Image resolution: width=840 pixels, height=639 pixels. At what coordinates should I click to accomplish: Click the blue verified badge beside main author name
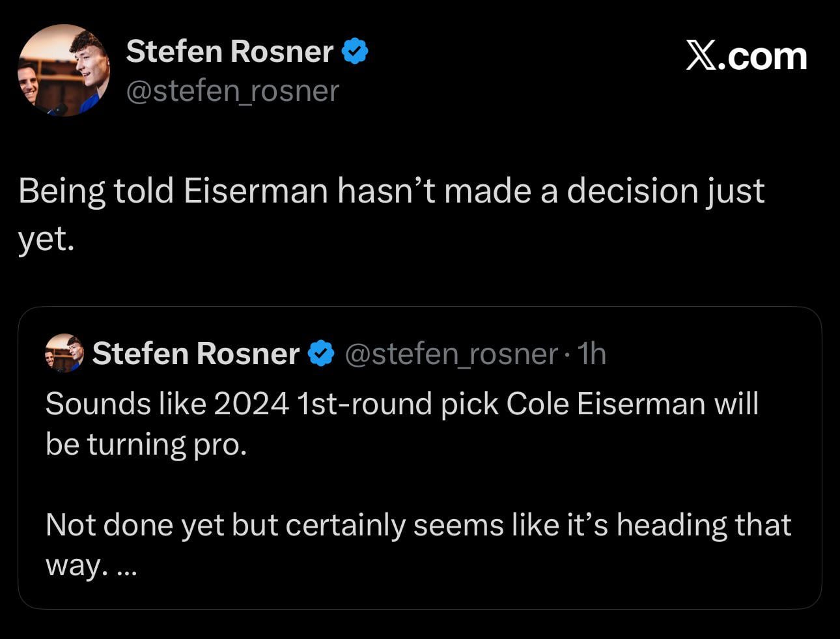[x=355, y=51]
